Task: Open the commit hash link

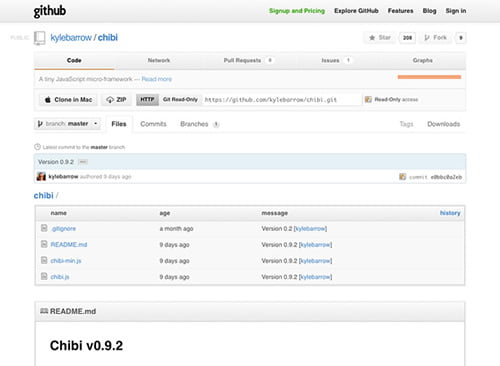Action: click(446, 177)
